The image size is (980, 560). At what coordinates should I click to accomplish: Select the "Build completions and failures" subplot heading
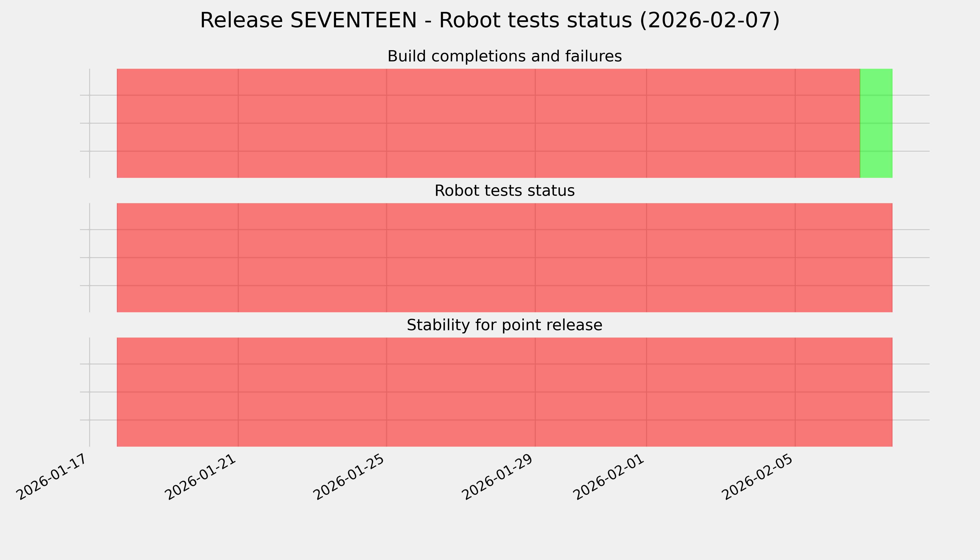504,56
